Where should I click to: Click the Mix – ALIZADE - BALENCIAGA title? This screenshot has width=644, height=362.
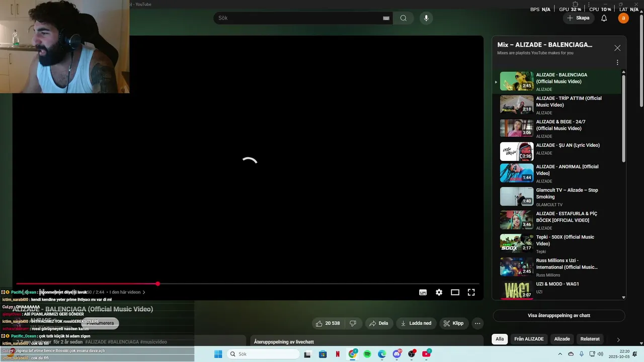coord(544,45)
